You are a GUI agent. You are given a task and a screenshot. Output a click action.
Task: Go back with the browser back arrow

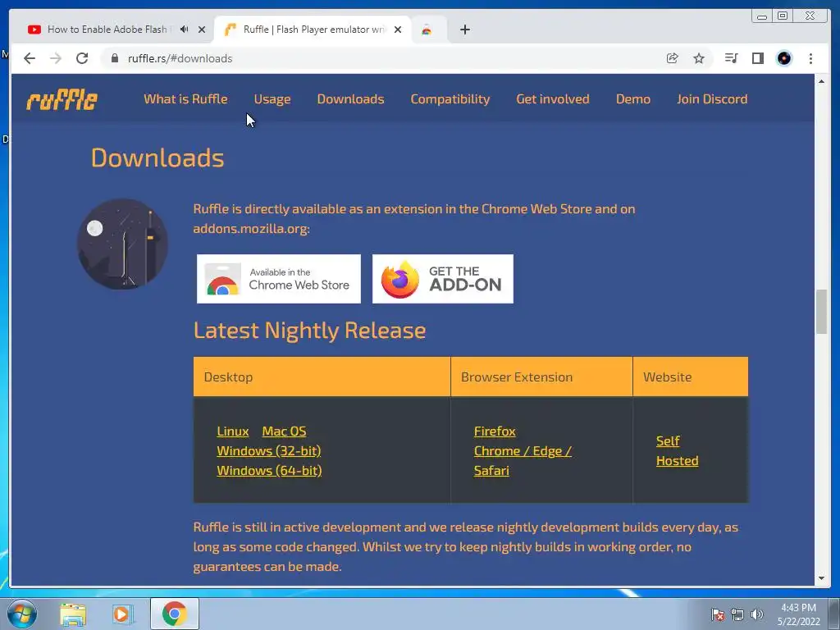coord(30,58)
